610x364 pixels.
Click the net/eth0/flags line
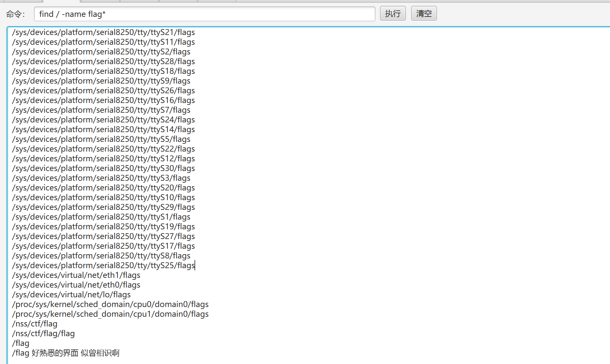[x=76, y=285]
